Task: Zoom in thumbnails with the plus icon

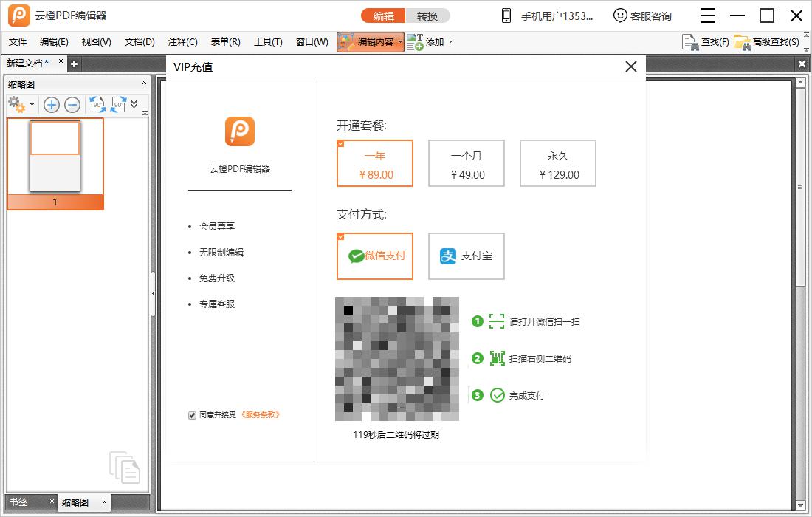Action: (x=51, y=105)
